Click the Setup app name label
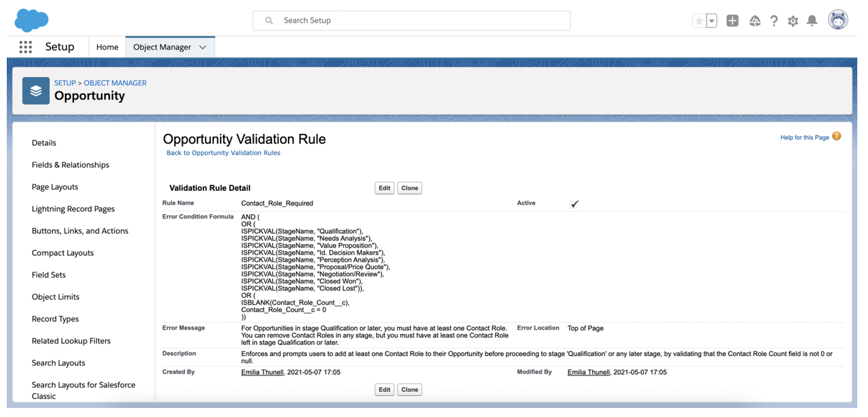This screenshot has height=417, width=868. tap(60, 47)
